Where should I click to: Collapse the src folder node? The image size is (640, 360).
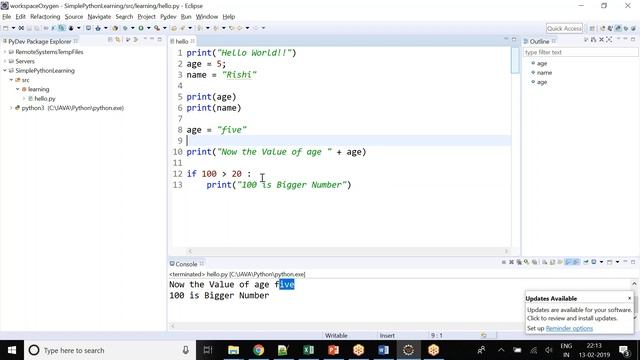tap(11, 80)
